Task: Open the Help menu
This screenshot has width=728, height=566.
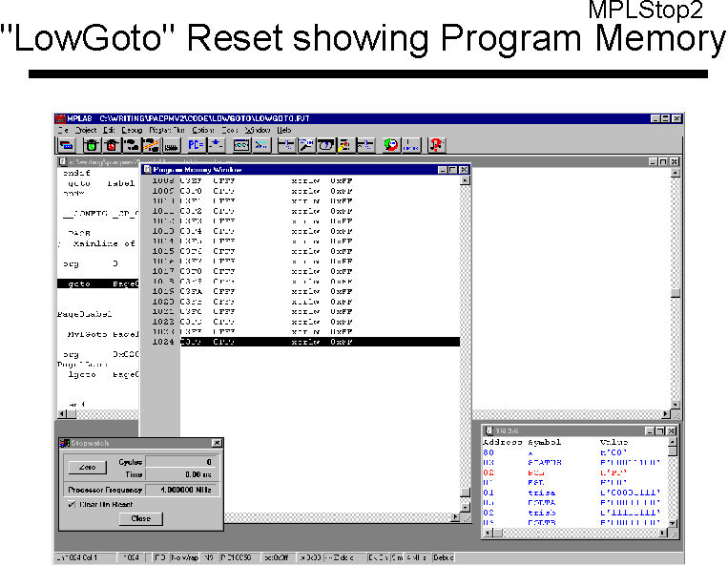Action: point(284,131)
